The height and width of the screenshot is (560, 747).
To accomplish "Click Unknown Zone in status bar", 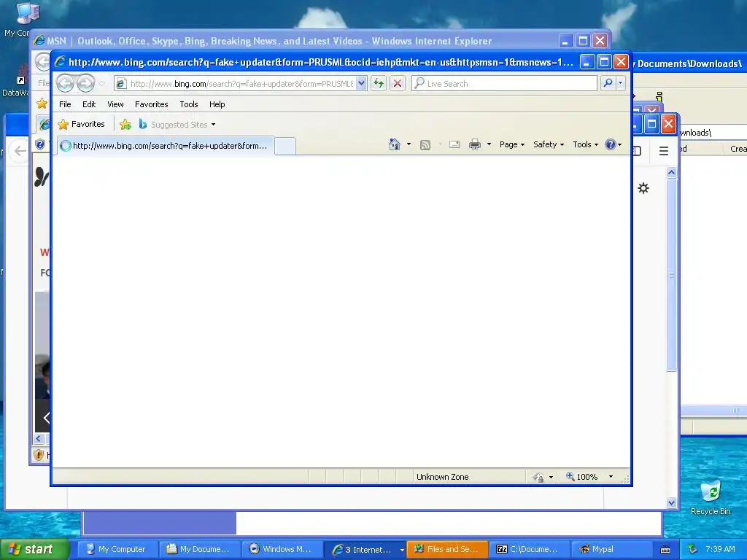I will 443,477.
